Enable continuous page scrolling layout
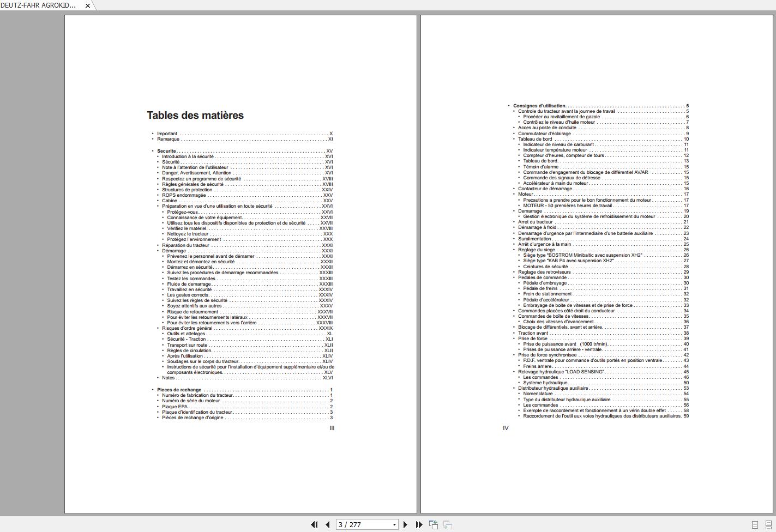Image resolution: width=776 pixels, height=532 pixels. (768, 524)
